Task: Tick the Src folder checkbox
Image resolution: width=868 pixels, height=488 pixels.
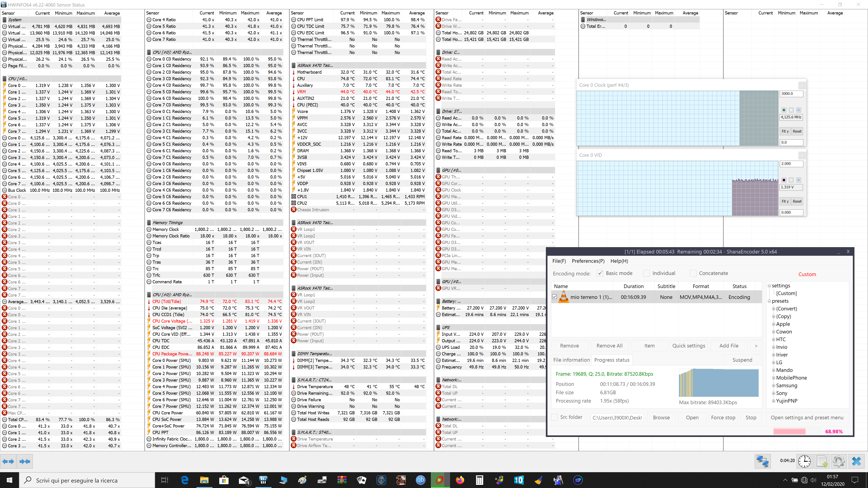Action: pyautogui.click(x=554, y=417)
